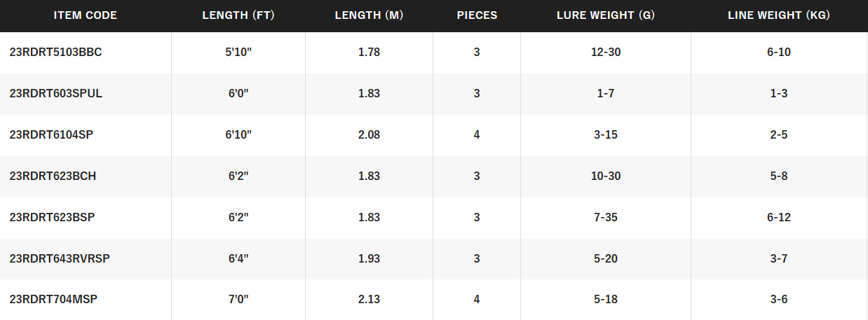The image size is (868, 320).
Task: Select item code 23RDRT5103BBC
Action: (56, 53)
